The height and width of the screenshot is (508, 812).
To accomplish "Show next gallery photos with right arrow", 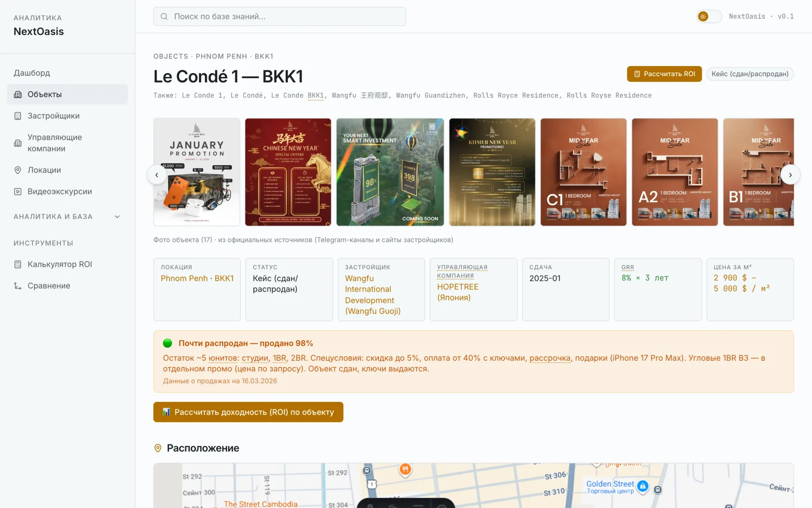I will click(790, 175).
